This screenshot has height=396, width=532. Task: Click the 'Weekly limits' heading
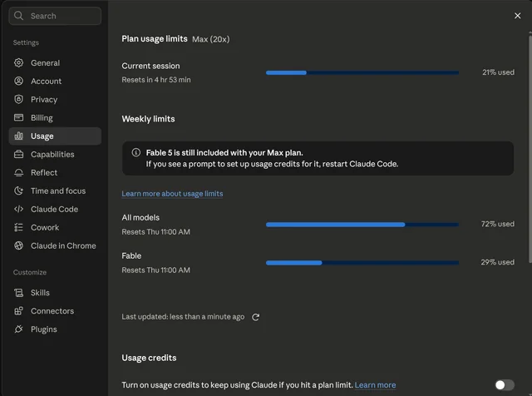148,119
